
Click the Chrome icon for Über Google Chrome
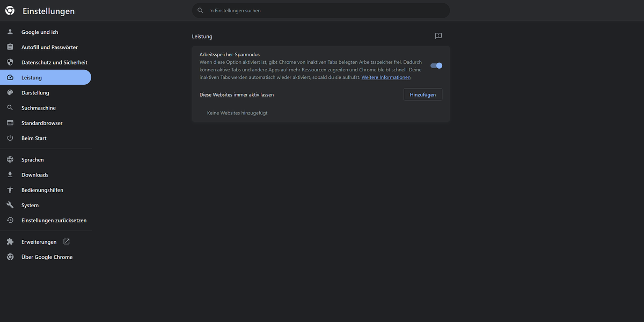coord(10,257)
